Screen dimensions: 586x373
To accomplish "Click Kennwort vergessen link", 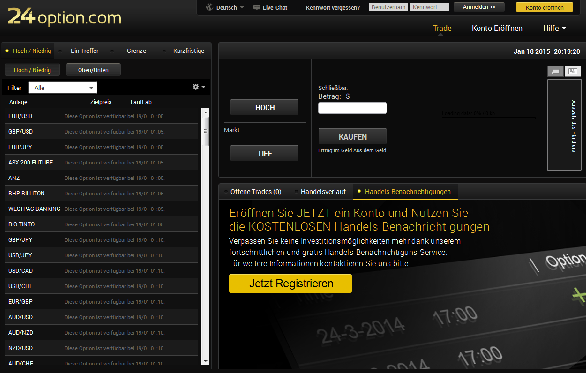I will pyautogui.click(x=332, y=7).
